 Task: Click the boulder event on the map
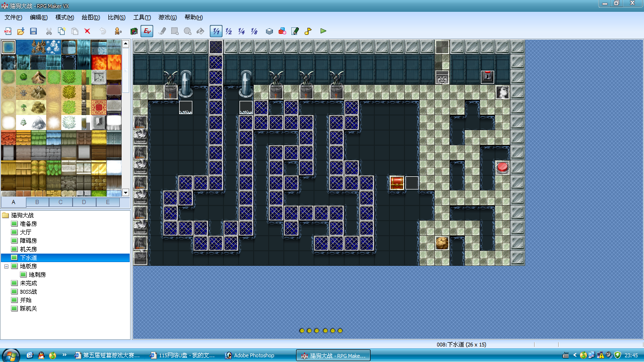pyautogui.click(x=442, y=243)
